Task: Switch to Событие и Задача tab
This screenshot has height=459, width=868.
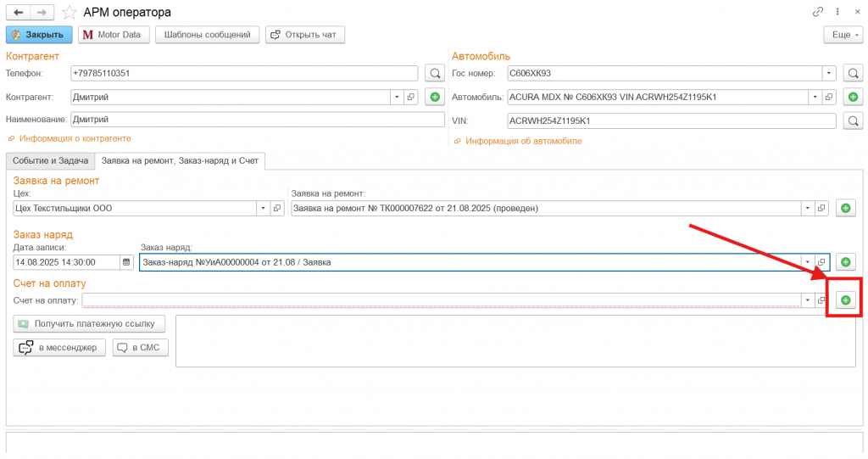Action: click(x=50, y=160)
